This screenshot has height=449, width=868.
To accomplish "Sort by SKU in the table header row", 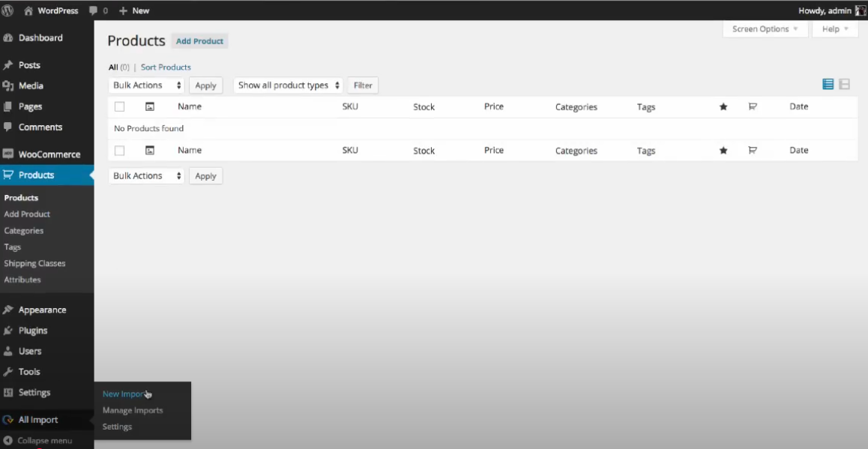I will (350, 107).
